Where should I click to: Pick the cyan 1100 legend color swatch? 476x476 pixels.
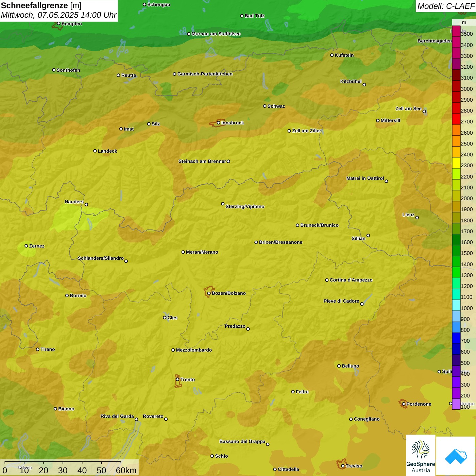coord(456,294)
